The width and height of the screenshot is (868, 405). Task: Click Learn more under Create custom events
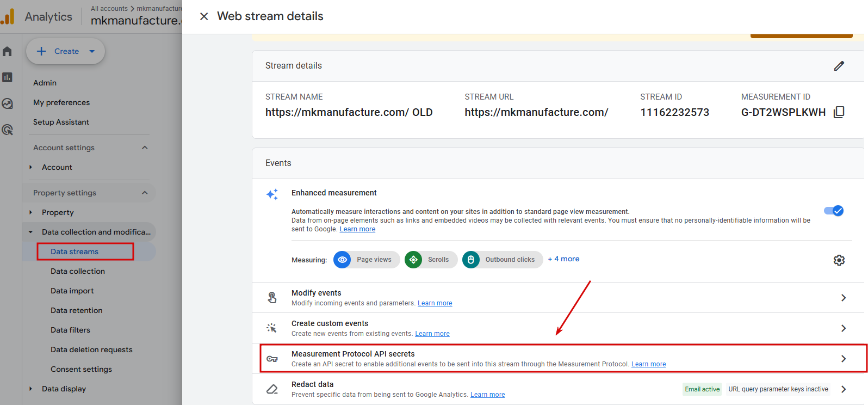coord(432,334)
